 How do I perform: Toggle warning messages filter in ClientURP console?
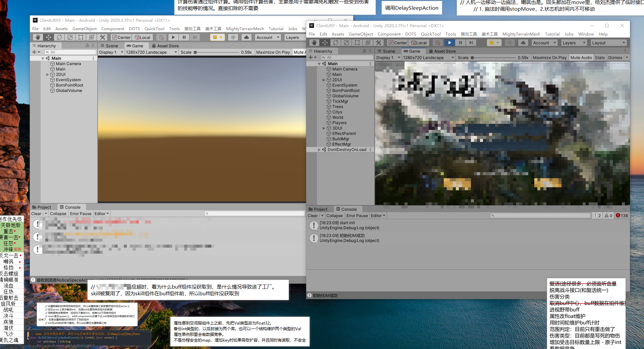pyautogui.click(x=608, y=216)
